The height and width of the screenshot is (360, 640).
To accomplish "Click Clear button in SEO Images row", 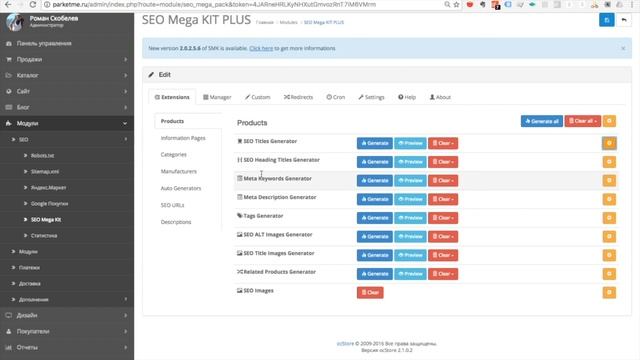I will coord(370,292).
